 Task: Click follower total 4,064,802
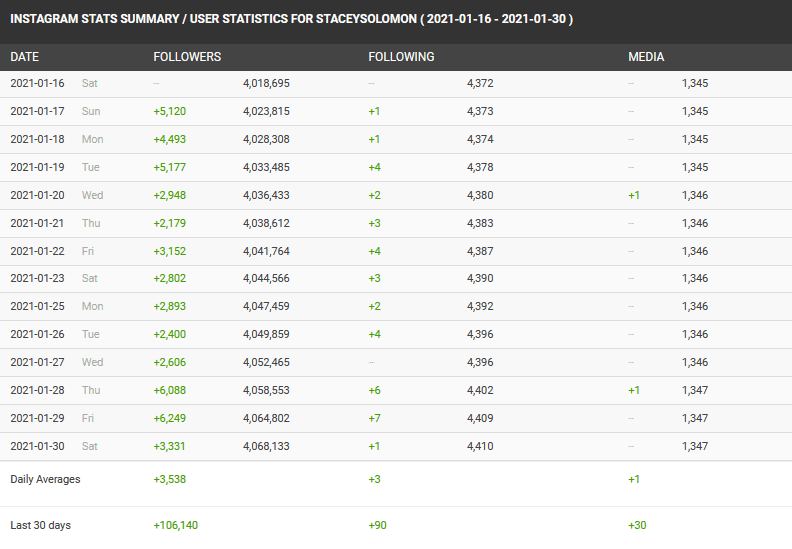[x=266, y=418]
